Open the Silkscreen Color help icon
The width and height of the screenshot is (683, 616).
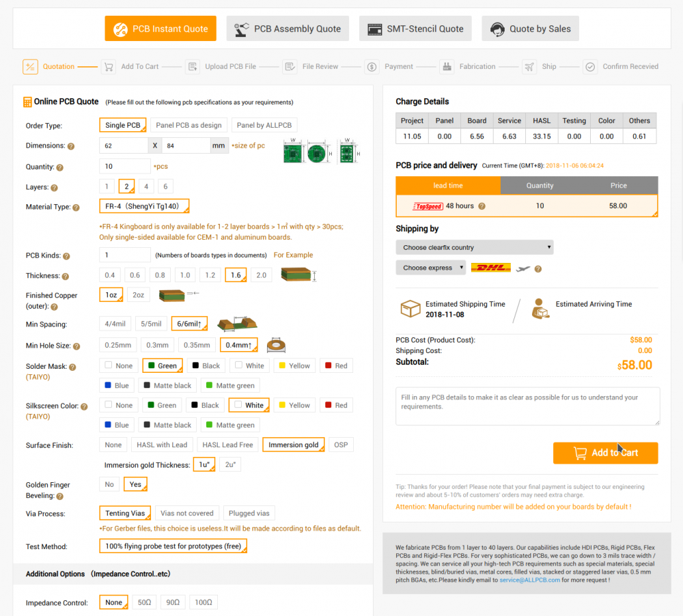(x=84, y=406)
